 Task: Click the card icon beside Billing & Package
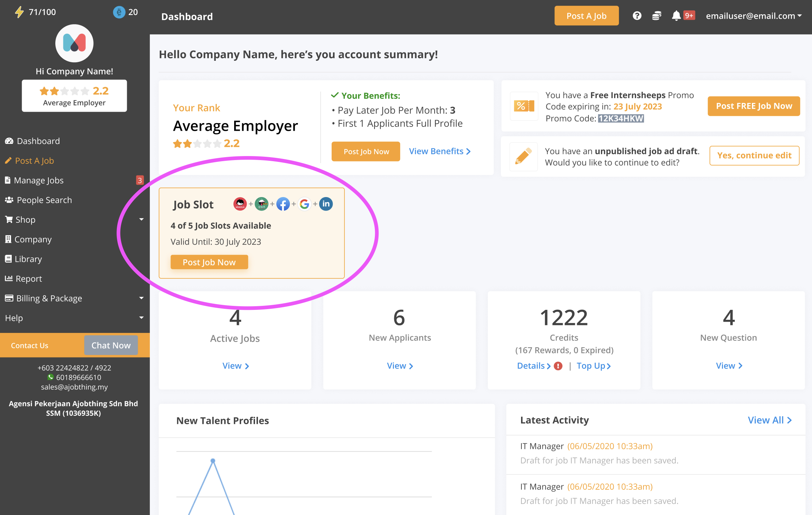click(x=9, y=298)
